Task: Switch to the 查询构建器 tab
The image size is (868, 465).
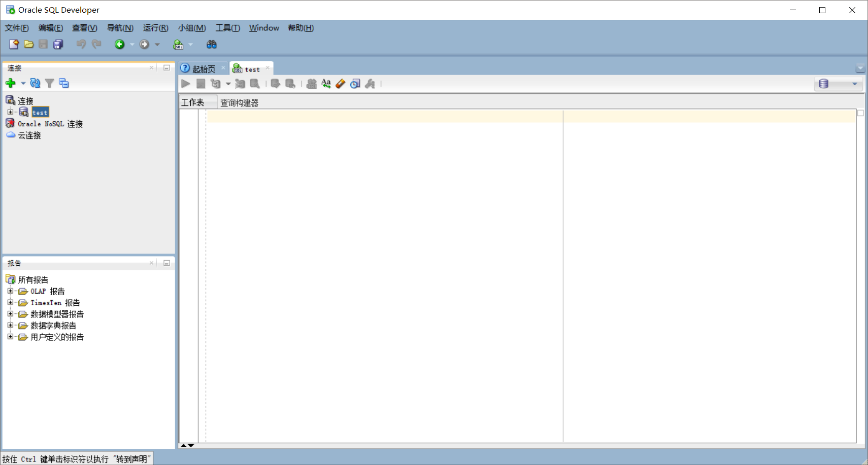Action: [239, 103]
